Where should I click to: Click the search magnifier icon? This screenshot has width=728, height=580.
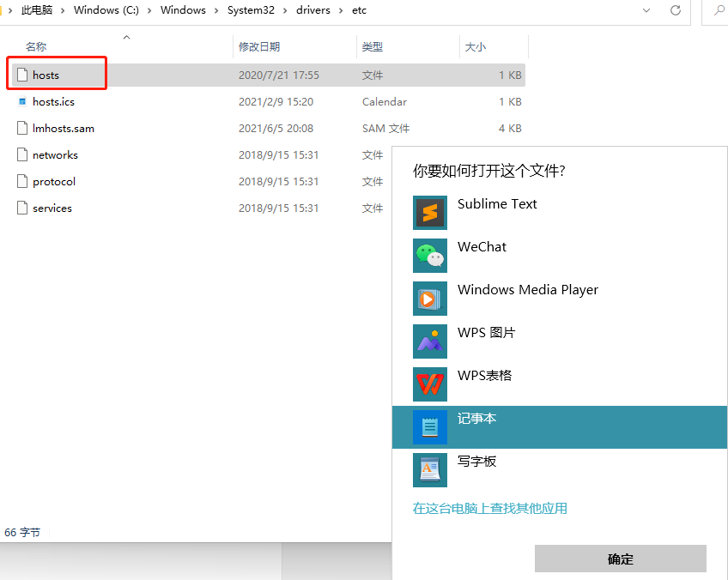pos(719,10)
